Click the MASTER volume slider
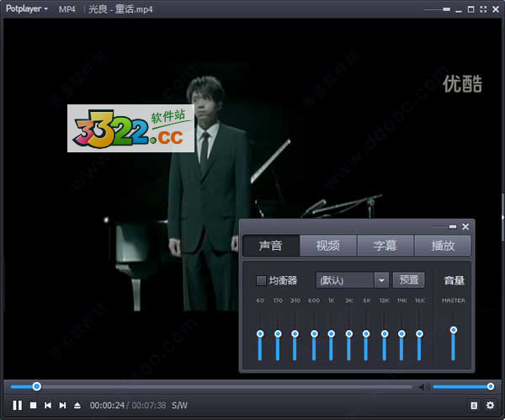Viewport: 505px width, 420px height. pos(454,330)
